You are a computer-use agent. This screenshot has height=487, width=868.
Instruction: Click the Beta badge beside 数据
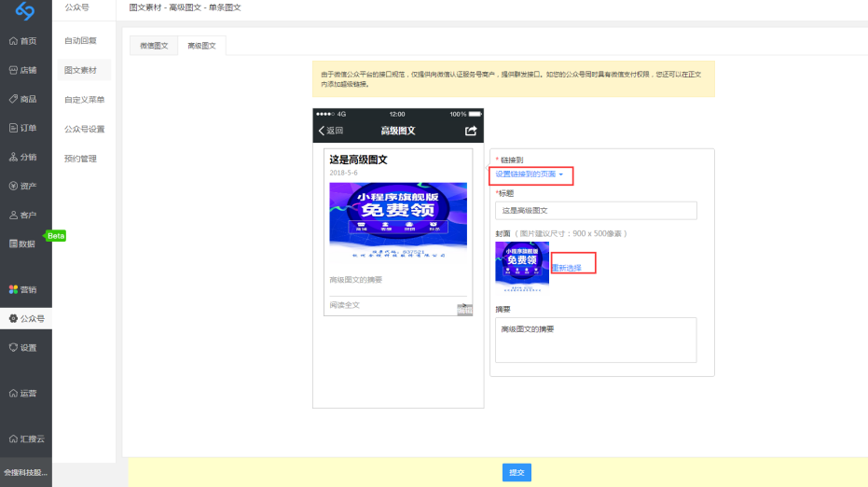pyautogui.click(x=55, y=236)
